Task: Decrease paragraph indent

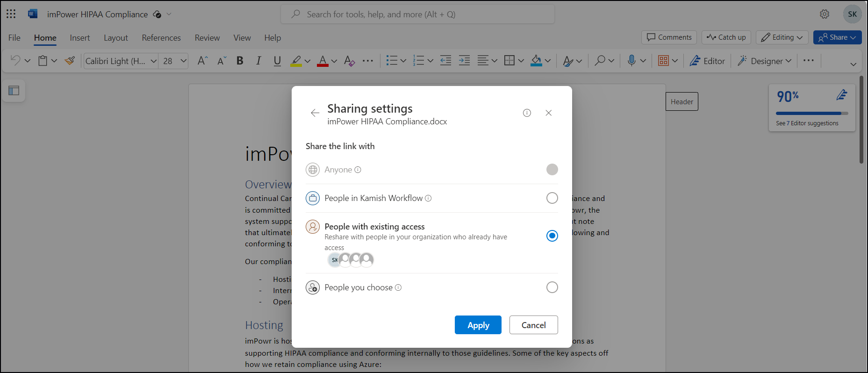Action: (x=445, y=61)
